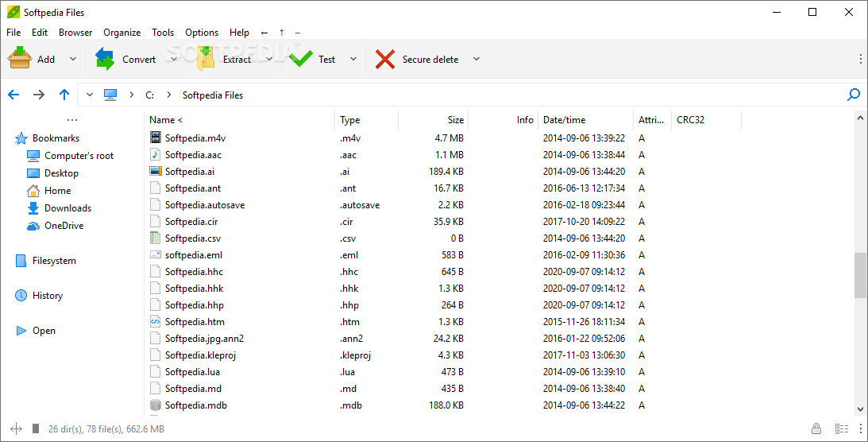868x442 pixels.
Task: Click the small up arrow in menu bar
Action: 282,33
